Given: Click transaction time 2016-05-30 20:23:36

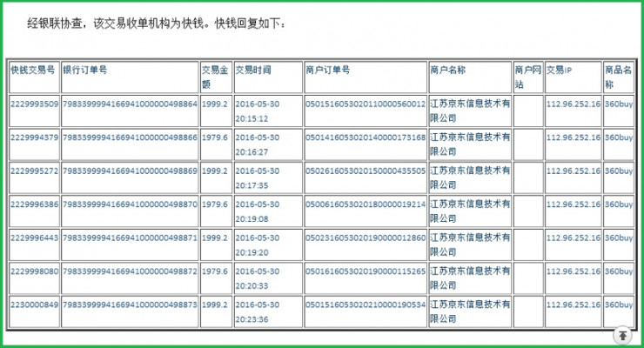Looking at the screenshot, I should tap(258, 311).
